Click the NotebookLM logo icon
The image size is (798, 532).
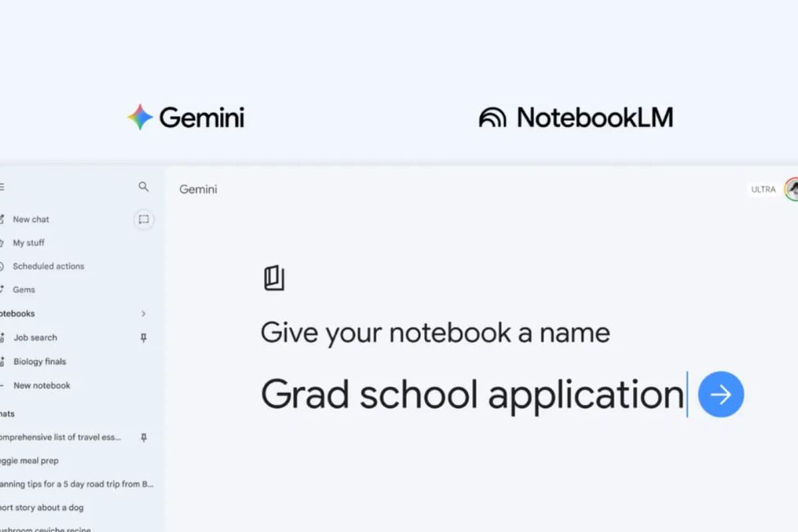pos(491,118)
